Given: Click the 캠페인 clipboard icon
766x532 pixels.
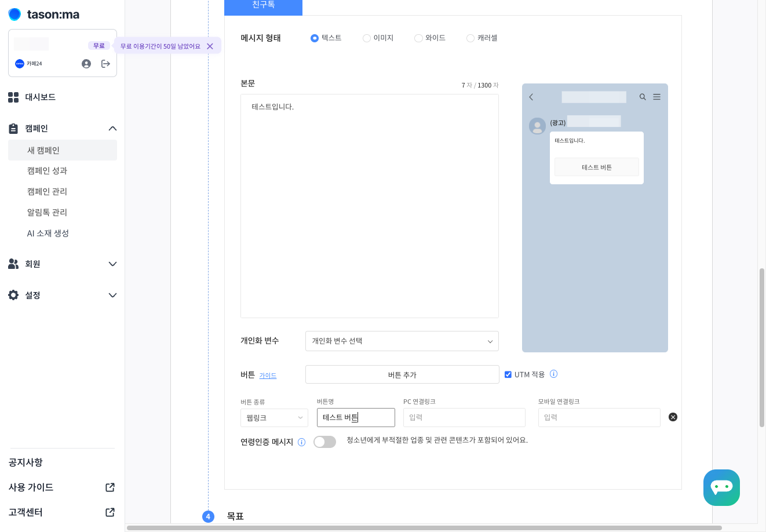Looking at the screenshot, I should [x=13, y=129].
